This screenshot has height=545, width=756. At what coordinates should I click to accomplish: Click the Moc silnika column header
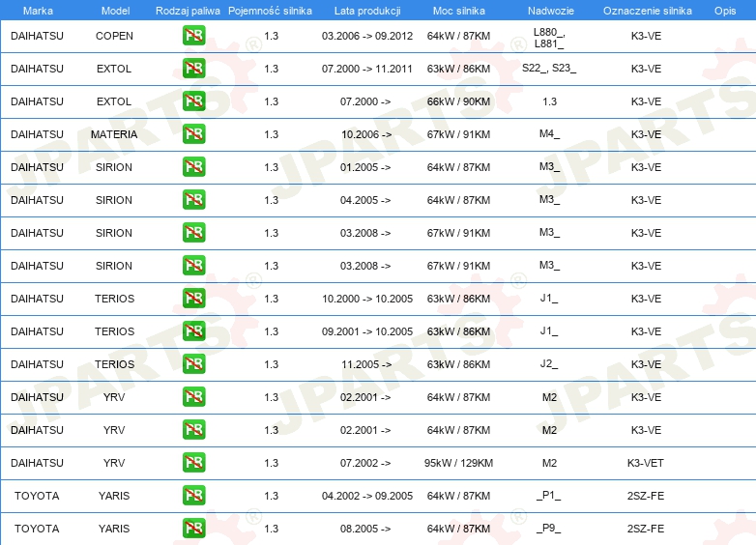(x=459, y=11)
